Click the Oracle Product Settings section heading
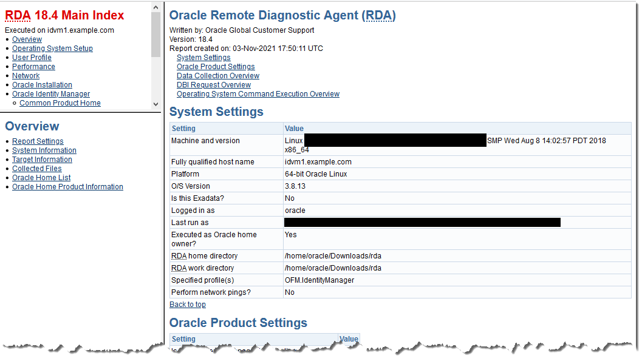The image size is (642, 364). point(238,323)
